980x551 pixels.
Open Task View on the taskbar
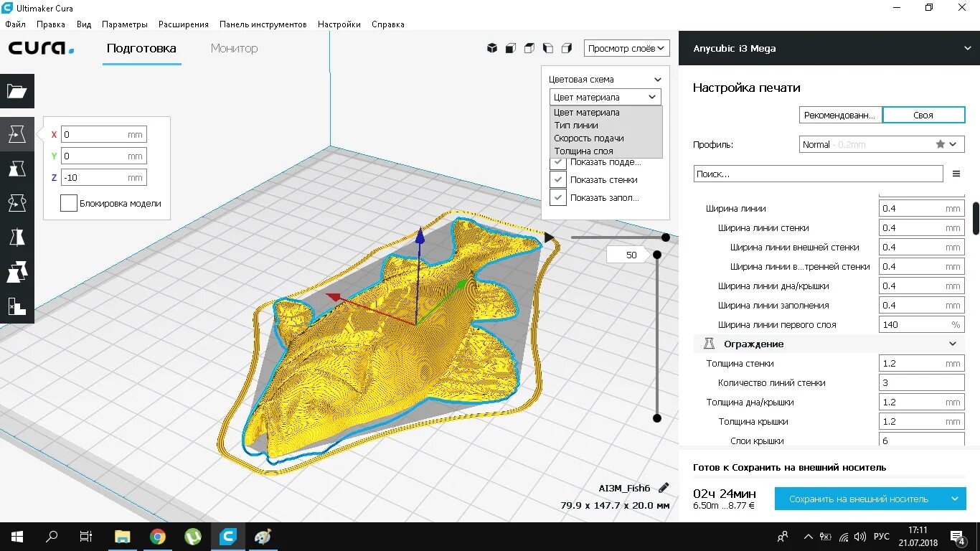pos(86,536)
